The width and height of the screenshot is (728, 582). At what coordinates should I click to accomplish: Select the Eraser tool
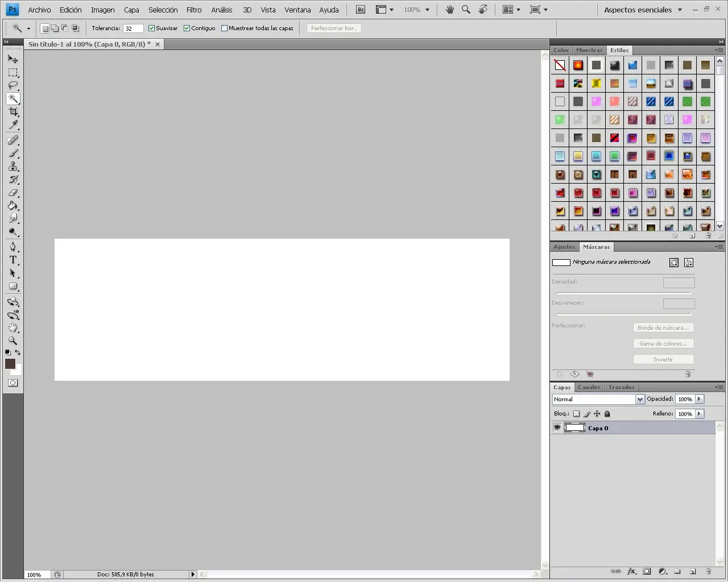pyautogui.click(x=13, y=193)
